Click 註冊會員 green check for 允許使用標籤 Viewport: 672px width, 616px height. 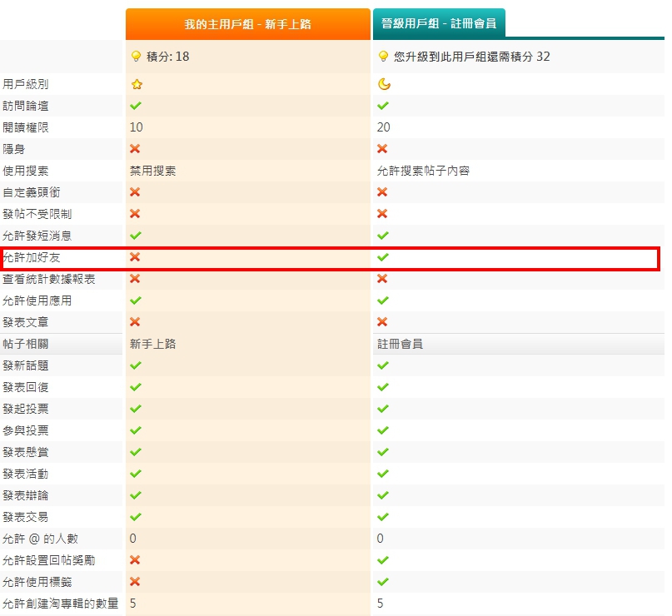tap(383, 582)
